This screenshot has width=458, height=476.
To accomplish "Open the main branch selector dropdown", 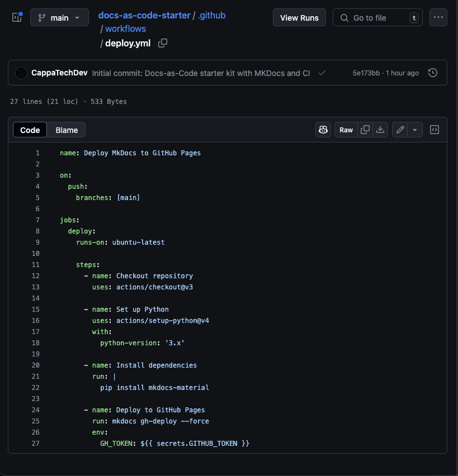I will [60, 18].
